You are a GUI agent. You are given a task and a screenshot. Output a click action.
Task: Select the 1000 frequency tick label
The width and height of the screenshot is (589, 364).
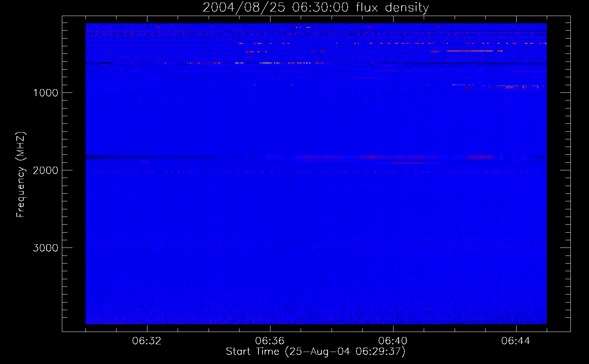point(46,93)
